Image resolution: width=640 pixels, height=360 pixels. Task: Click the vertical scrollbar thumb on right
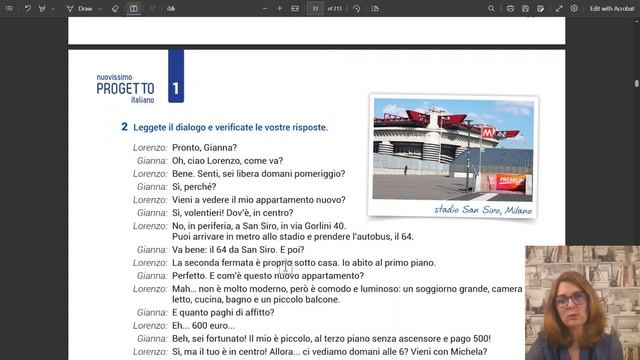tap(637, 83)
